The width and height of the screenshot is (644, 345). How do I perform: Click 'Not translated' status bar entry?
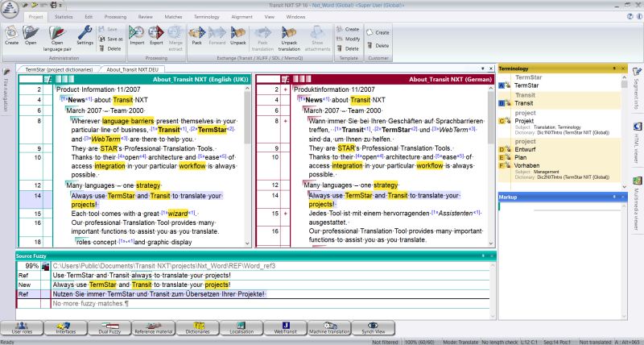tap(595, 342)
